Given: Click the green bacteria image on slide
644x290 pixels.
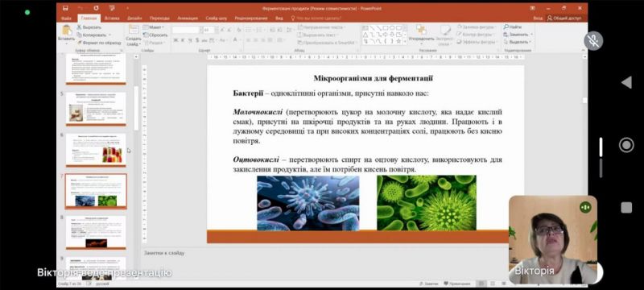Looking at the screenshot, I should click(427, 203).
